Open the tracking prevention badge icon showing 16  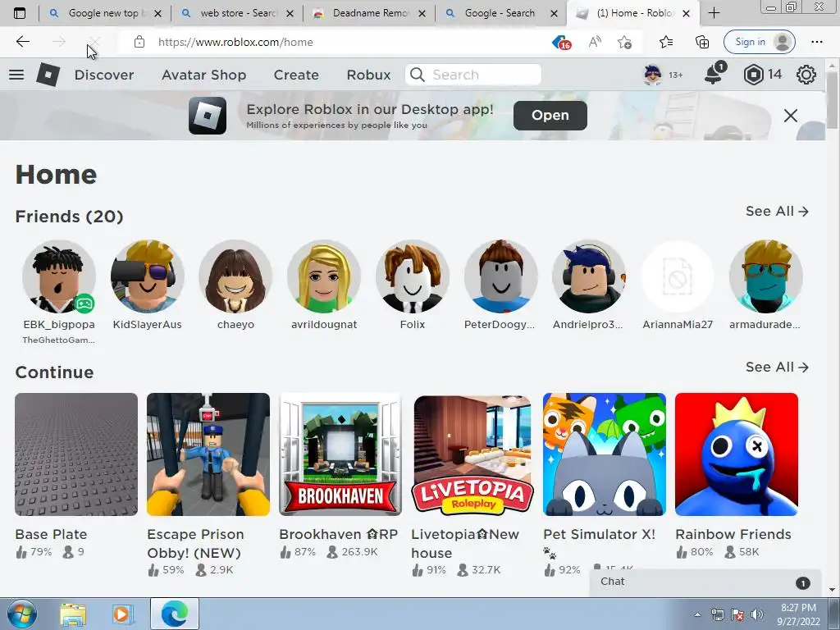561,43
